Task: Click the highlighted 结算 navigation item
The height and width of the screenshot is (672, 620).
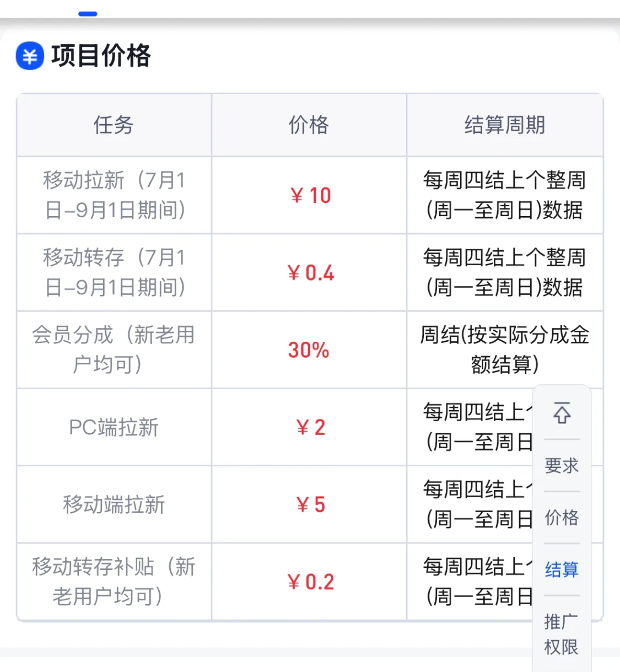Action: tap(561, 570)
